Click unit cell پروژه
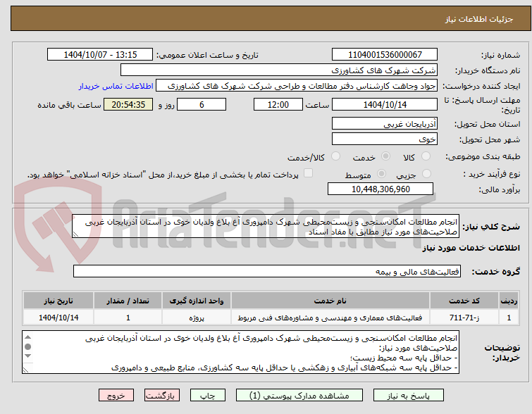The width and height of the screenshot is (532, 414). tap(197, 318)
